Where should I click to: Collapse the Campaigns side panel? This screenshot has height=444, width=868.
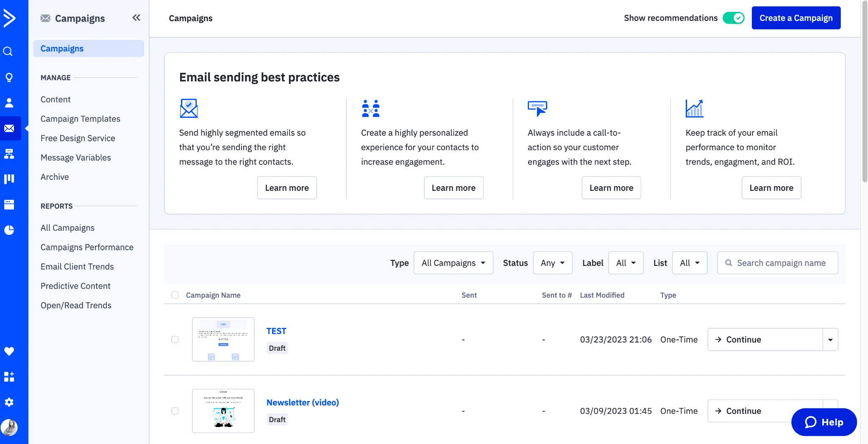point(136,18)
